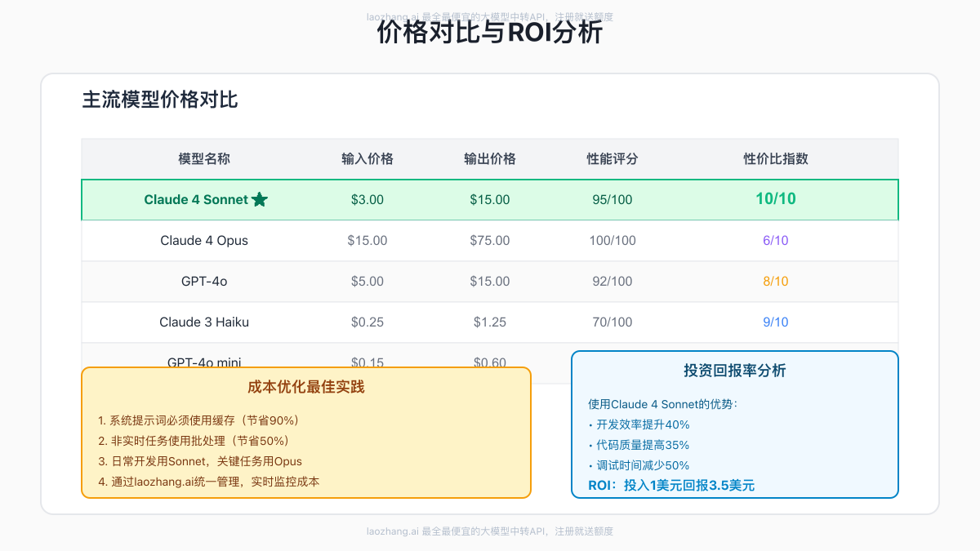
Task: Click the bold ROI：投入1美元回报3.5美元 line
Action: [671, 486]
